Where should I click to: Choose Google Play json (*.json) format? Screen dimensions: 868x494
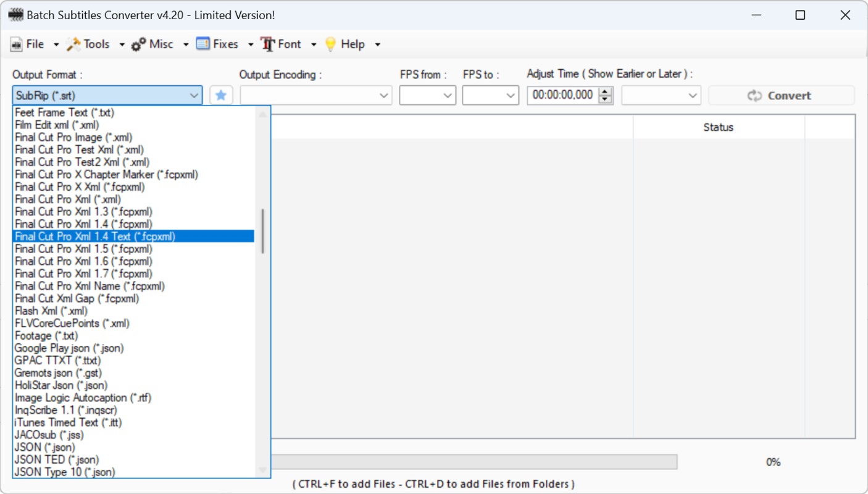click(x=133, y=348)
